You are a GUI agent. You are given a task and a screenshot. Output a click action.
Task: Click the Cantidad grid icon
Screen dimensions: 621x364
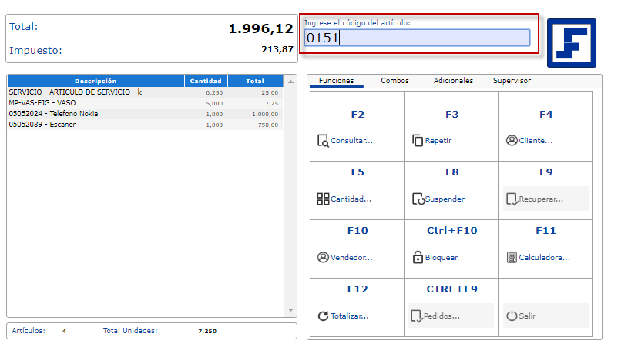coord(323,199)
